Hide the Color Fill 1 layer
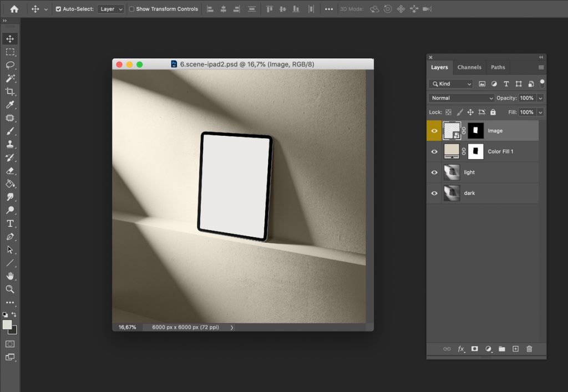The width and height of the screenshot is (568, 392). (434, 152)
